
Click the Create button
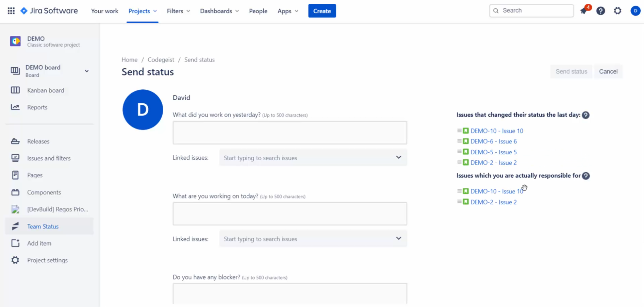point(322,11)
